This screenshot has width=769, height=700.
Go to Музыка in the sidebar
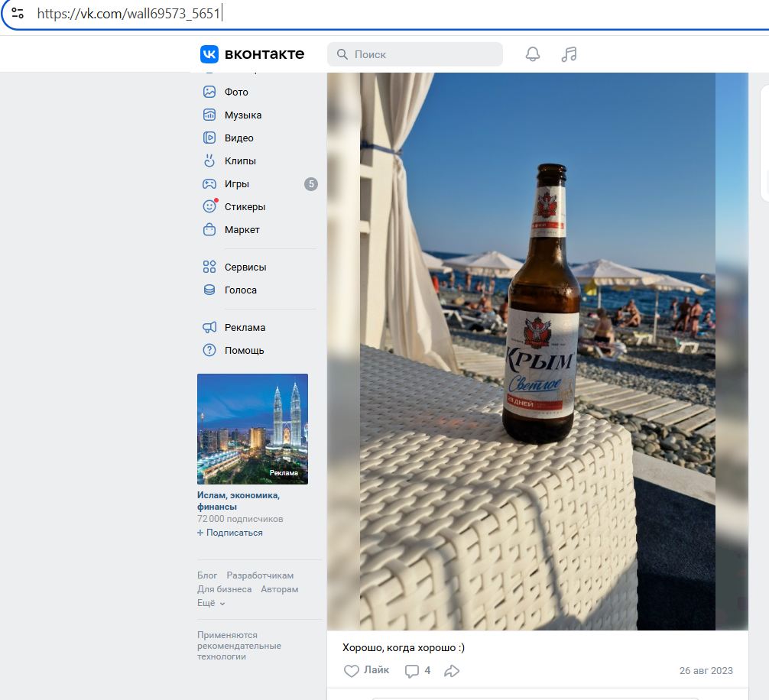pyautogui.click(x=242, y=115)
